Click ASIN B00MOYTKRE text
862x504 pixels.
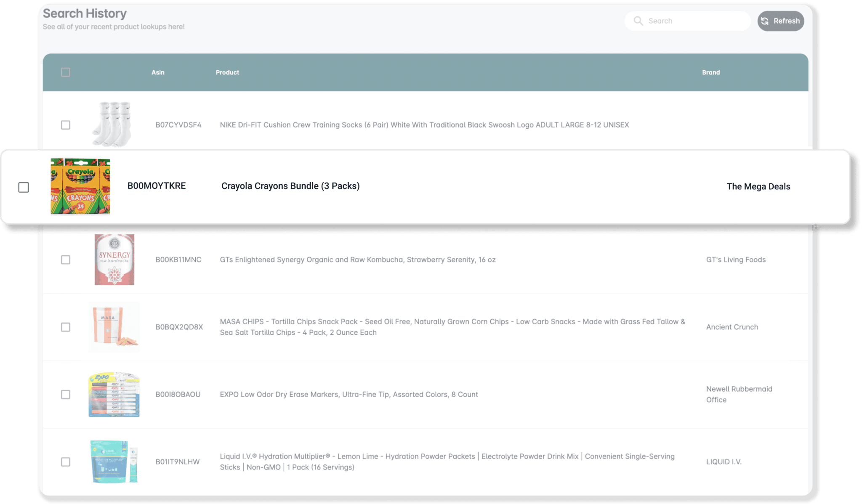pyautogui.click(x=157, y=186)
